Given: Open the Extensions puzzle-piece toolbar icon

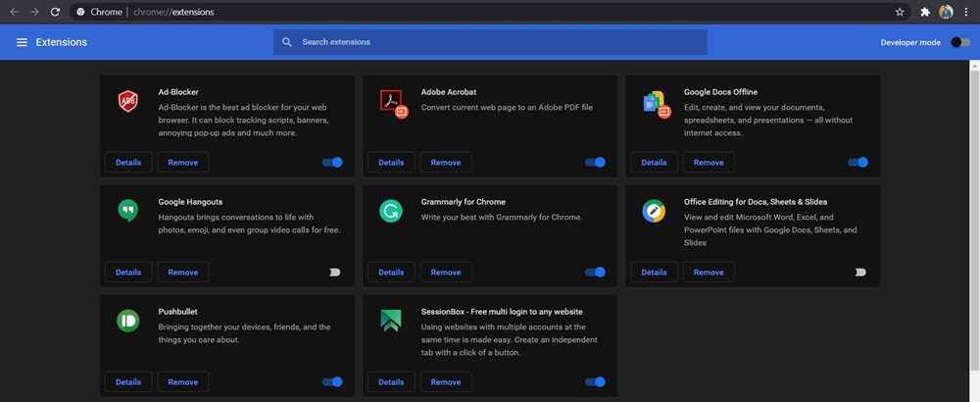Looking at the screenshot, I should [x=925, y=12].
